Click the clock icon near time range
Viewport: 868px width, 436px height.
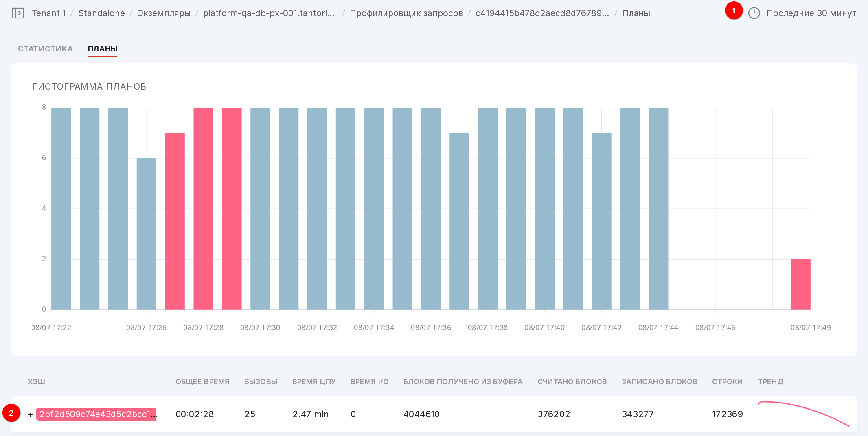tap(754, 13)
